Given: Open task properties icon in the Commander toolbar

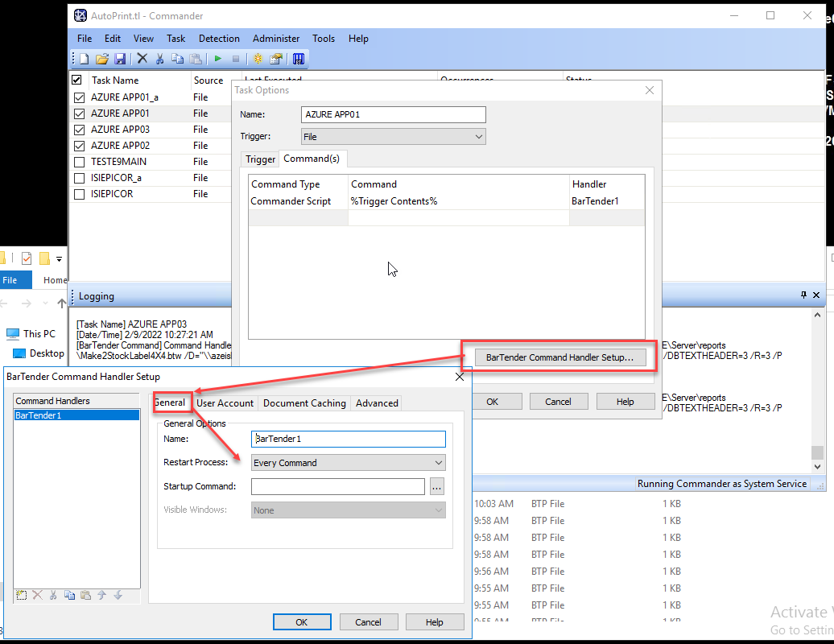Looking at the screenshot, I should pyautogui.click(x=275, y=59).
